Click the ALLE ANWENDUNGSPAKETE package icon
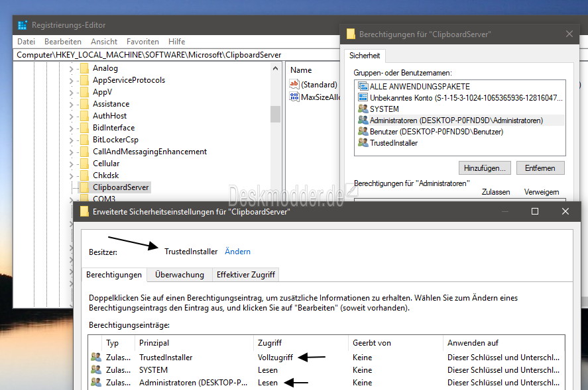This screenshot has height=390, width=588. tap(363, 87)
